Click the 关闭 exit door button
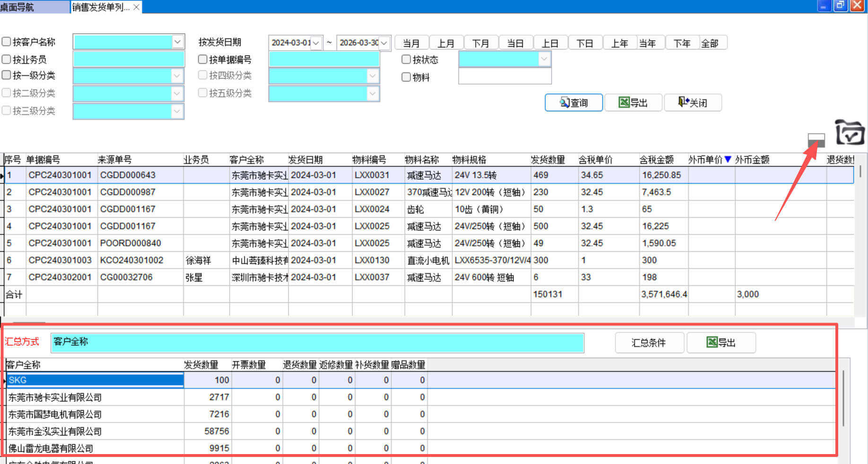Screen dimensions: 868x464 [x=693, y=103]
